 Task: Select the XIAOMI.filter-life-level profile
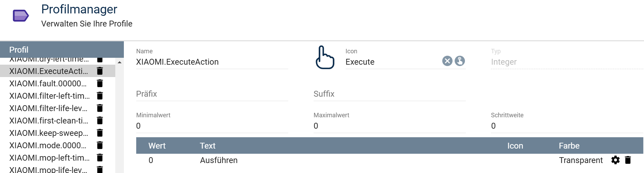pyautogui.click(x=48, y=108)
